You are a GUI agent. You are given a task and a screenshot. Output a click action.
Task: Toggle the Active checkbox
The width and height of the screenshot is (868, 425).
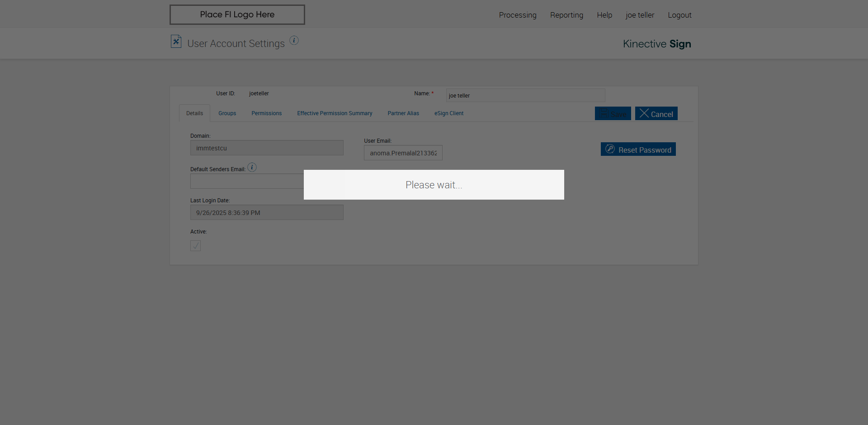click(x=195, y=246)
